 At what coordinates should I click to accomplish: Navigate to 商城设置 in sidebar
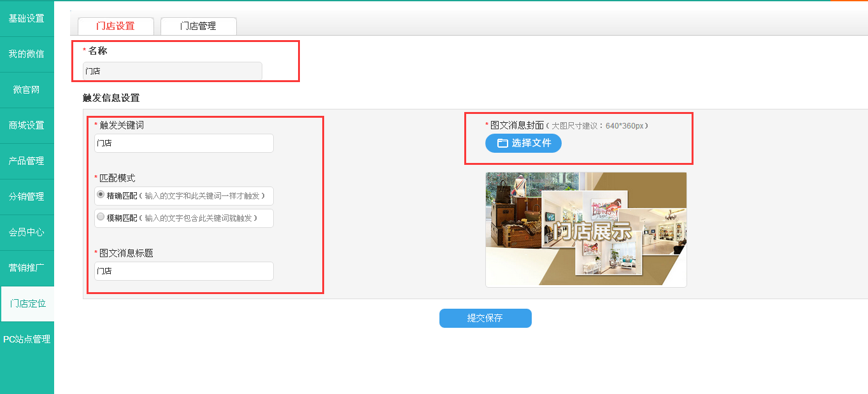tap(27, 125)
